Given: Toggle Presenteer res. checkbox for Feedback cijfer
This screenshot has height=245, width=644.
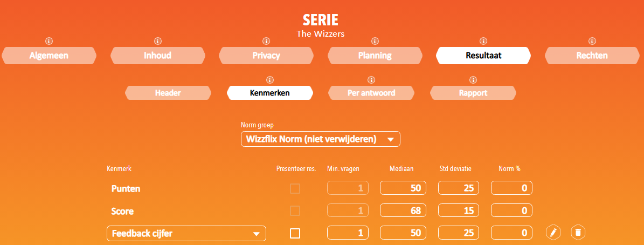Looking at the screenshot, I should point(295,234).
